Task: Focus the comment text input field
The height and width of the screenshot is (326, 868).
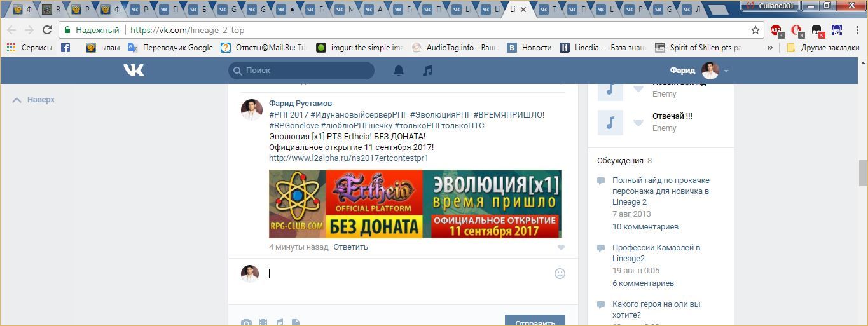Action: point(407,273)
